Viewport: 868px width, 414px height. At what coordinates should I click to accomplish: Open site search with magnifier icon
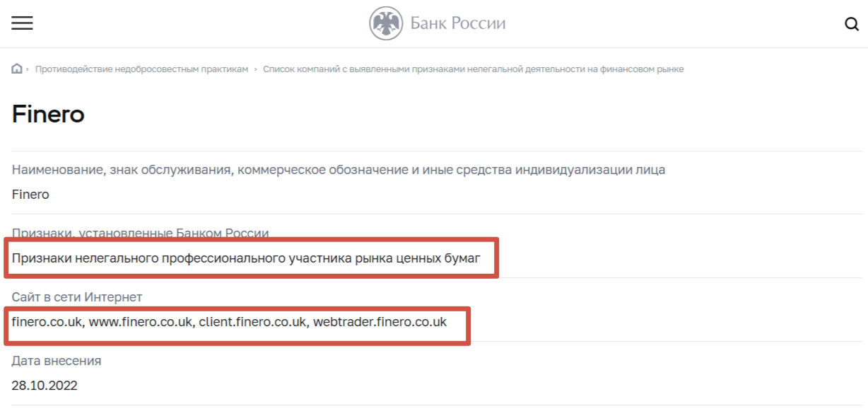(851, 24)
